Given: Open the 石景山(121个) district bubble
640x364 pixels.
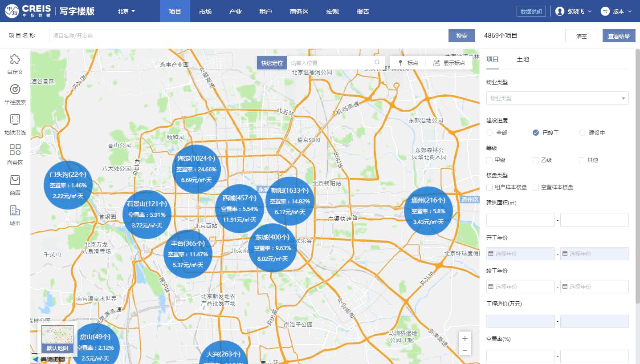Looking at the screenshot, I should point(147,214).
